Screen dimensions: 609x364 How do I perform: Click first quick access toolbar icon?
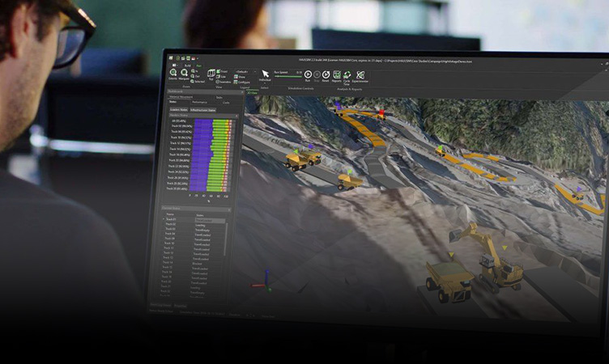click(x=171, y=58)
